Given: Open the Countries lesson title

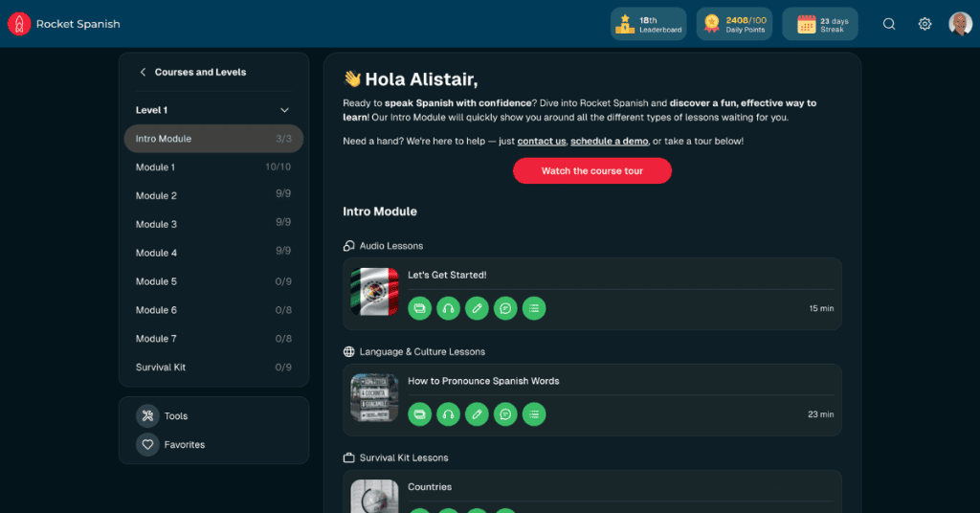Looking at the screenshot, I should [x=430, y=487].
